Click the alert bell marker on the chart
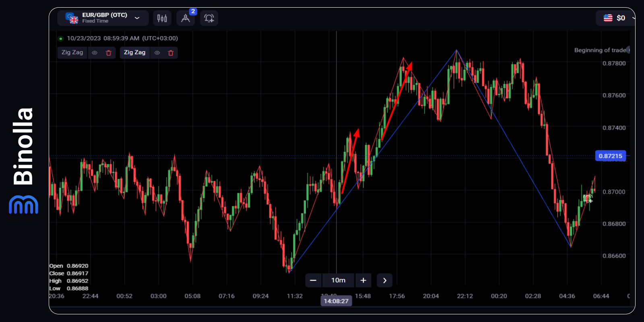This screenshot has height=322, width=644. (588, 198)
